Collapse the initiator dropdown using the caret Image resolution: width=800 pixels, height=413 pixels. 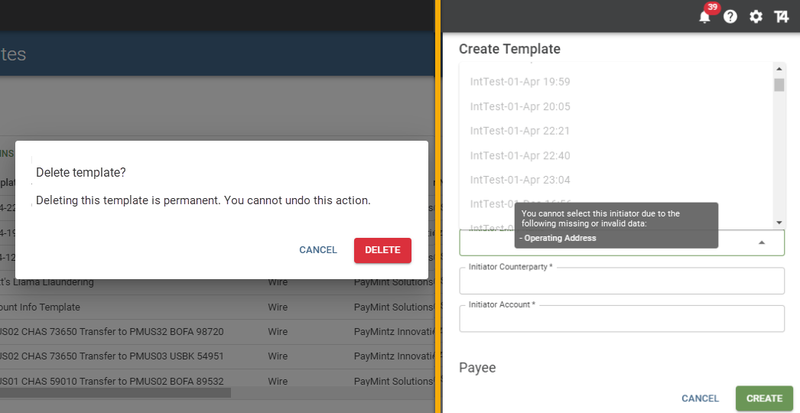pos(762,242)
